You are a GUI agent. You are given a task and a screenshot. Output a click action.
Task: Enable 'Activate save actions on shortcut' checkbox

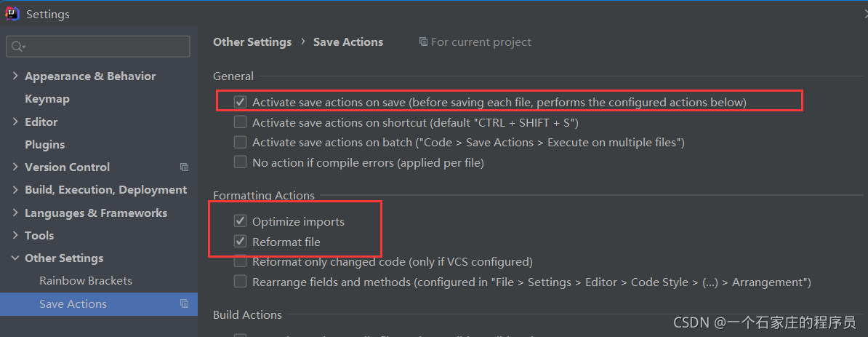click(240, 122)
